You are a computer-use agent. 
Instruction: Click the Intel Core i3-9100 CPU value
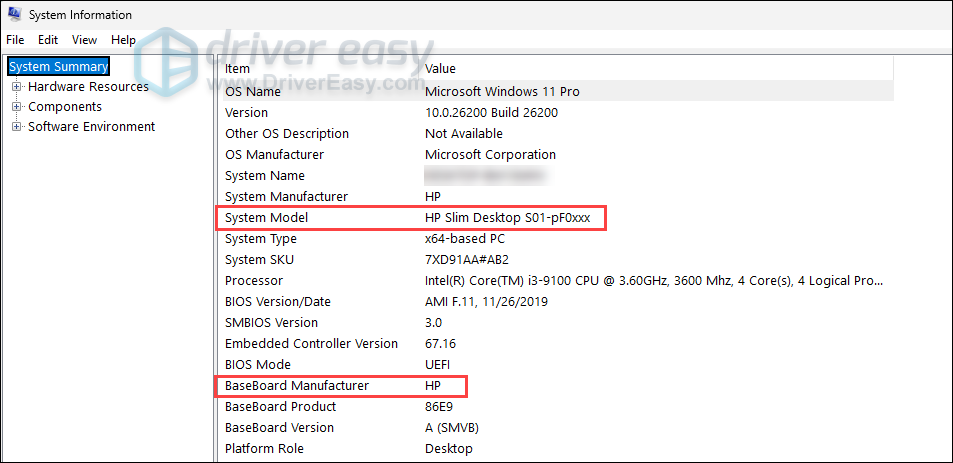click(653, 281)
